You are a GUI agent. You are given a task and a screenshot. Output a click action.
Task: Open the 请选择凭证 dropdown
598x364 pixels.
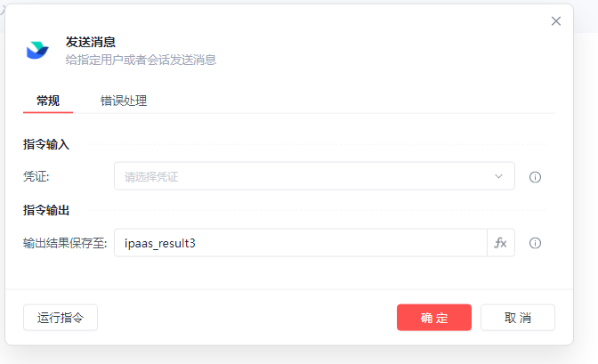click(314, 176)
